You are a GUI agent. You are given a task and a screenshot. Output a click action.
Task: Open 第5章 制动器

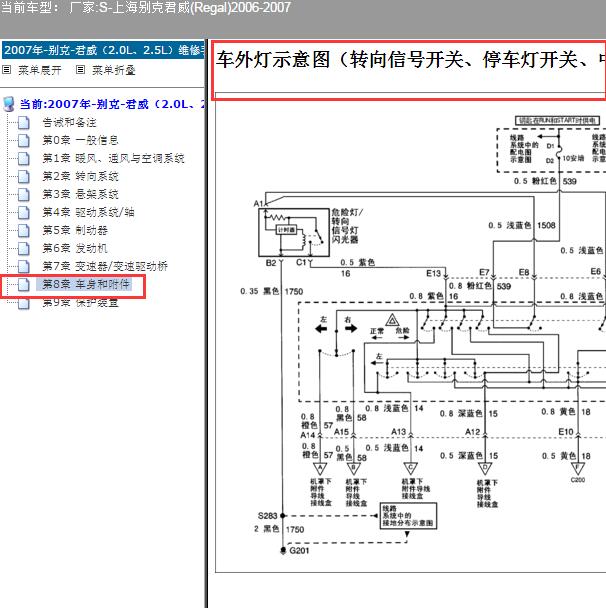tap(75, 230)
